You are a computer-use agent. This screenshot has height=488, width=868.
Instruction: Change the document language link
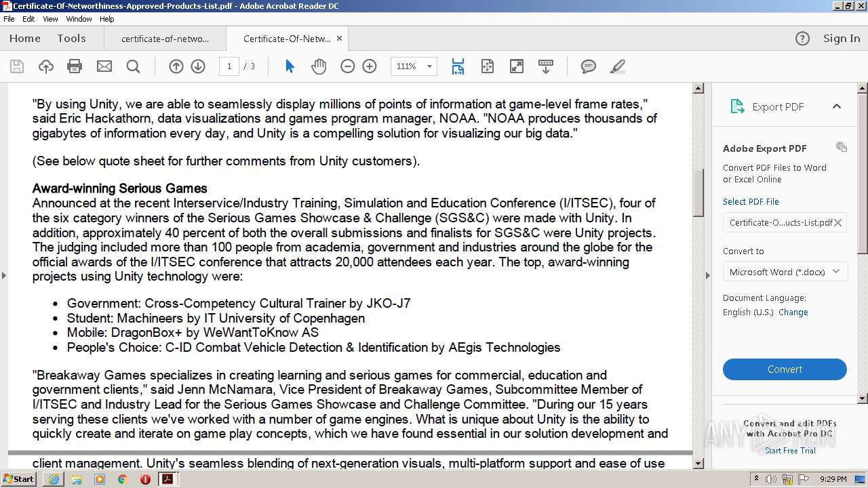(x=793, y=312)
